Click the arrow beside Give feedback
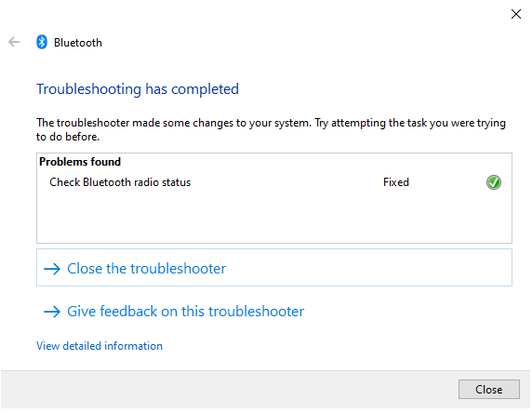 (52, 312)
